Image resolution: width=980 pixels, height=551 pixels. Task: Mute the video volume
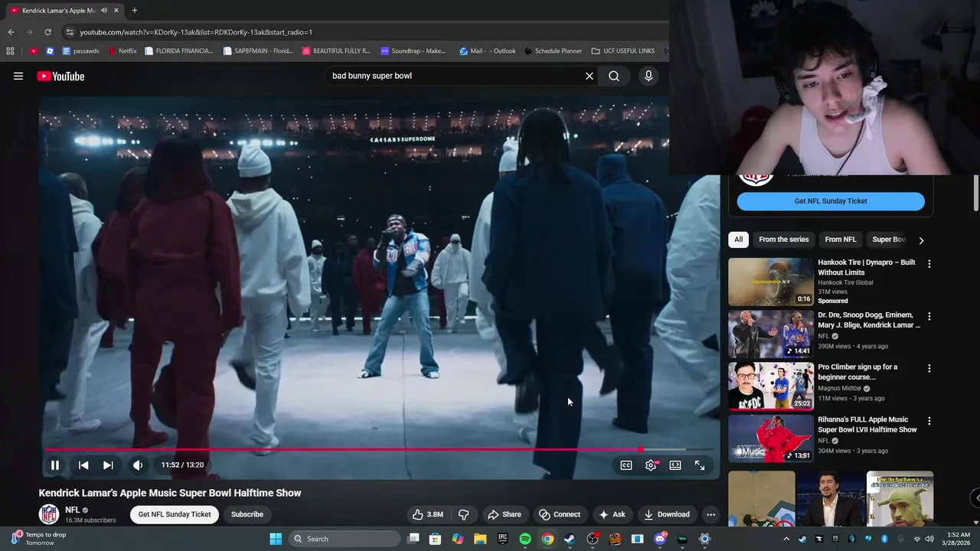point(138,465)
